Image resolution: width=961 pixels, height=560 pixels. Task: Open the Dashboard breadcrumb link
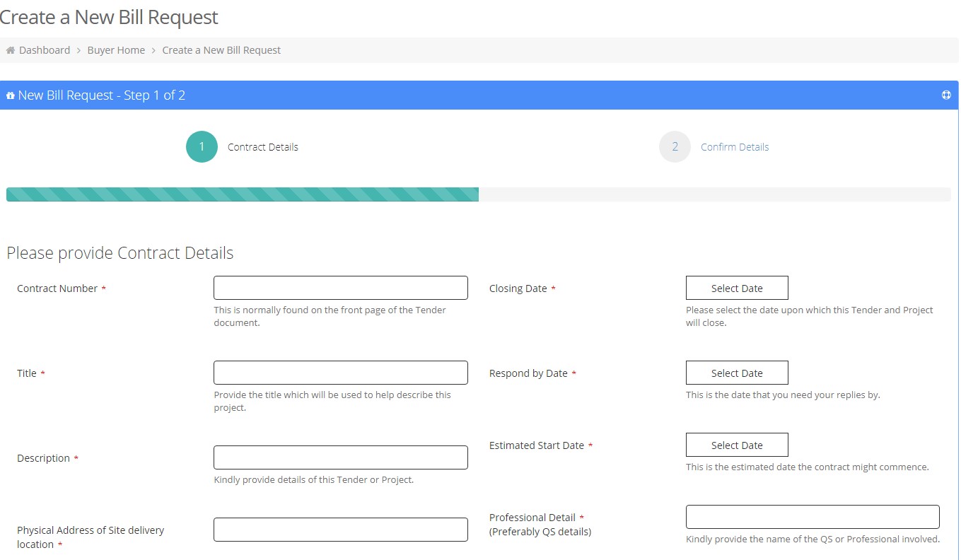pyautogui.click(x=45, y=50)
